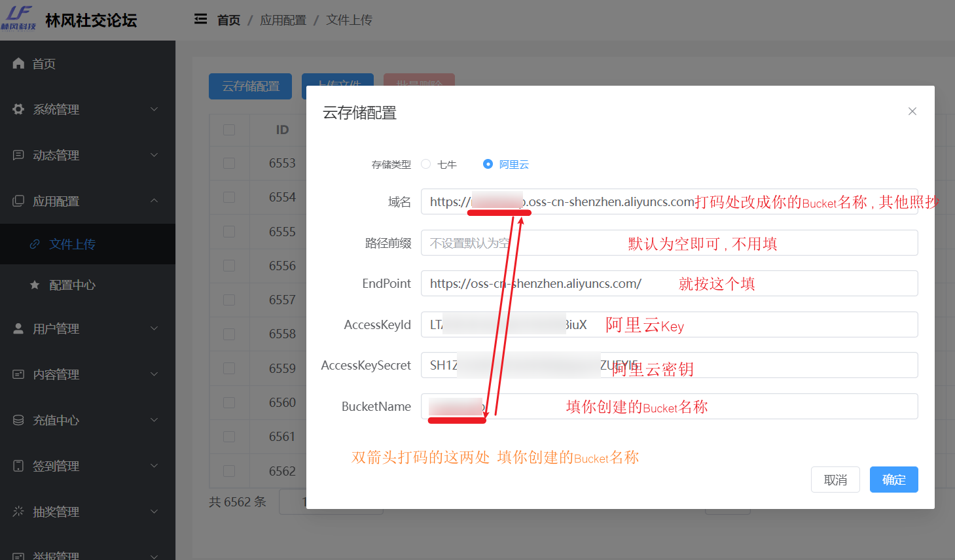
Task: Click table cell with ID 6561
Action: coord(282,436)
